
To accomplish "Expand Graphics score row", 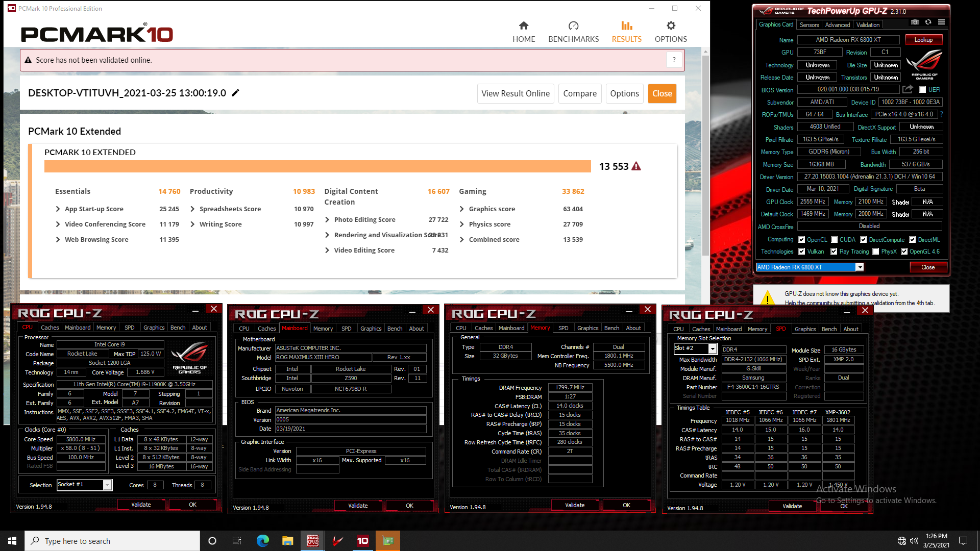I will pyautogui.click(x=462, y=209).
